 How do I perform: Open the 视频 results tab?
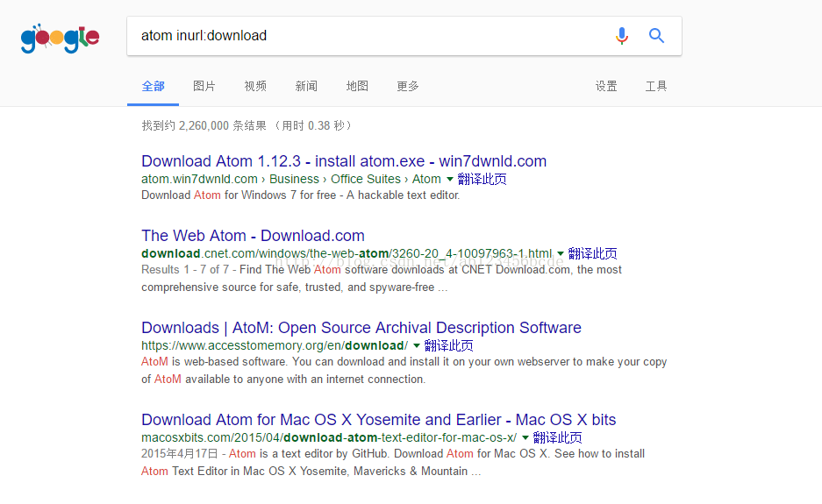click(x=255, y=86)
